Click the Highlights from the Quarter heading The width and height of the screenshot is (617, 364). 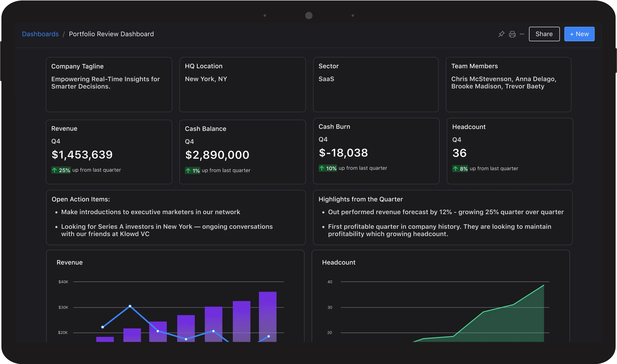pos(361,199)
